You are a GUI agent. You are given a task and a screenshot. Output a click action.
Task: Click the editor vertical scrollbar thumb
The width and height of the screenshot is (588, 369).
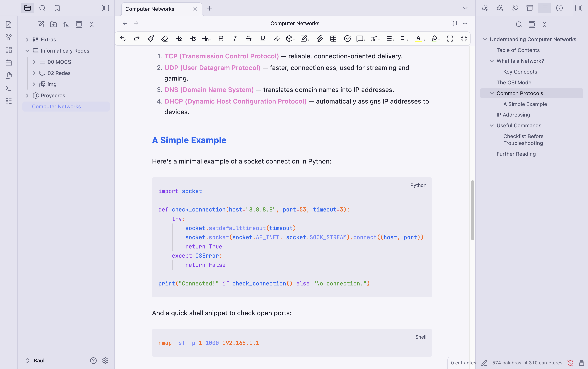point(472,210)
